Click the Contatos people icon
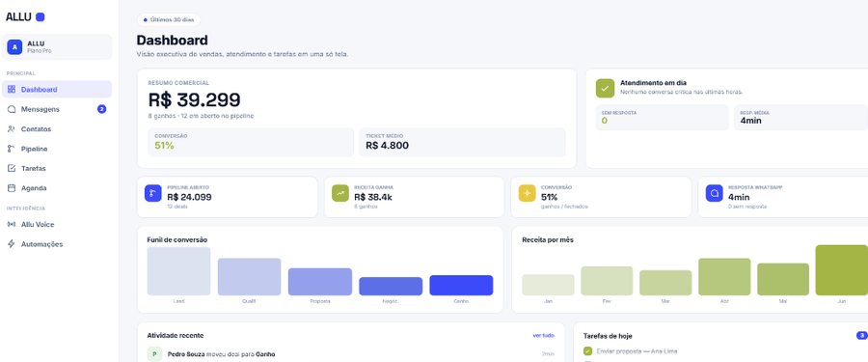 12,129
